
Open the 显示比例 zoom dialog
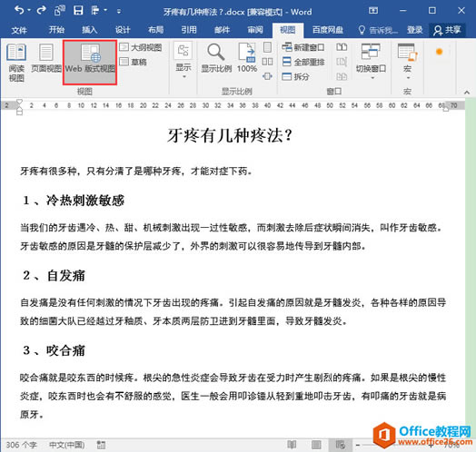coord(216,58)
